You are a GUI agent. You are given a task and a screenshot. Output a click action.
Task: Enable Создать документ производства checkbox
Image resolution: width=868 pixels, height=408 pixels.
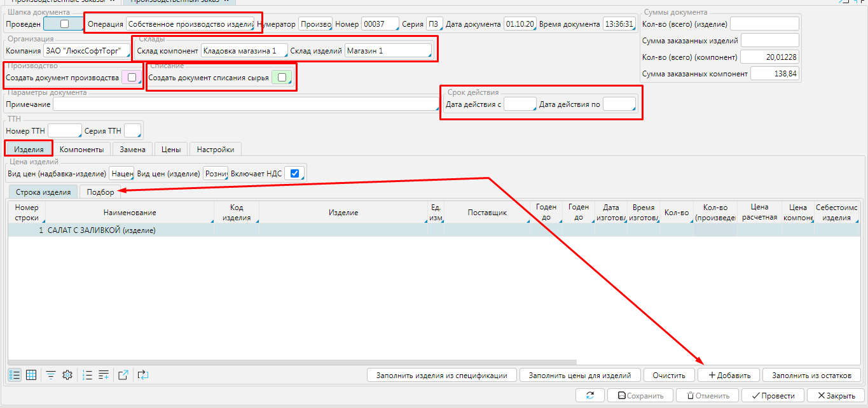132,78
